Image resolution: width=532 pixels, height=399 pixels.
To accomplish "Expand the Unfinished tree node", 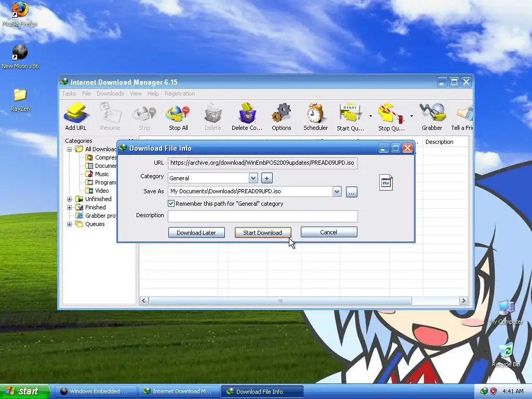I will [69, 199].
